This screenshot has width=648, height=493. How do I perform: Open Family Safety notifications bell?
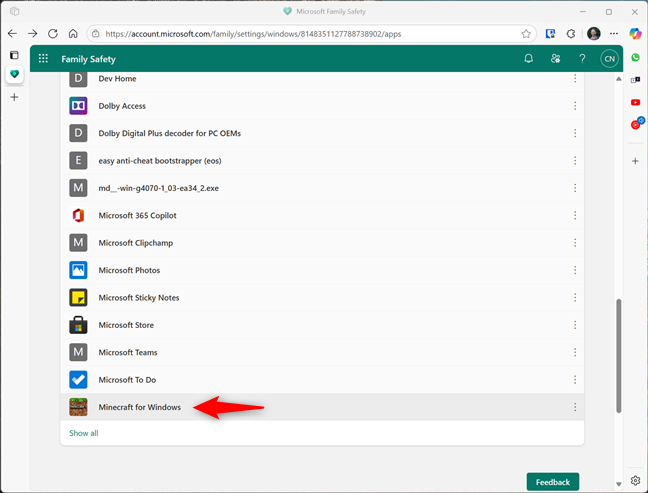[528, 59]
